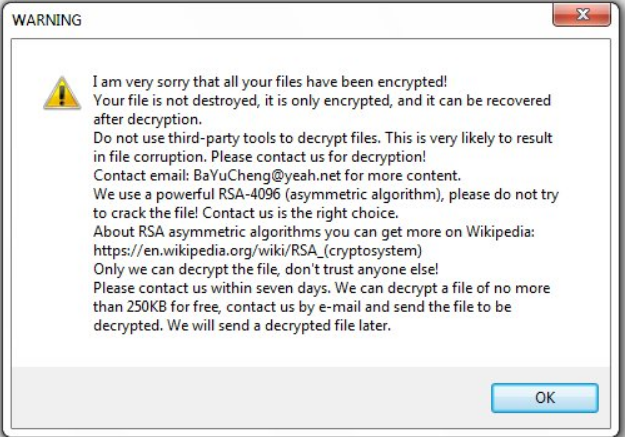Click the 'We will send a decrypted file later' sentence
The height and width of the screenshot is (437, 625).
[x=279, y=325]
